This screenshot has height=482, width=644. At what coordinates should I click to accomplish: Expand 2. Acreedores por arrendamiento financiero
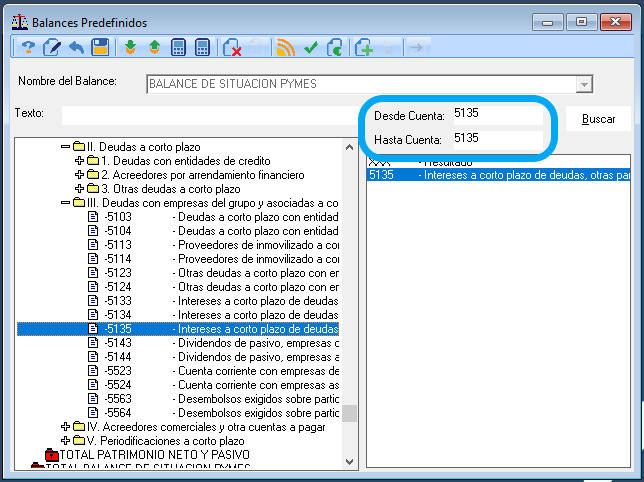coord(79,174)
